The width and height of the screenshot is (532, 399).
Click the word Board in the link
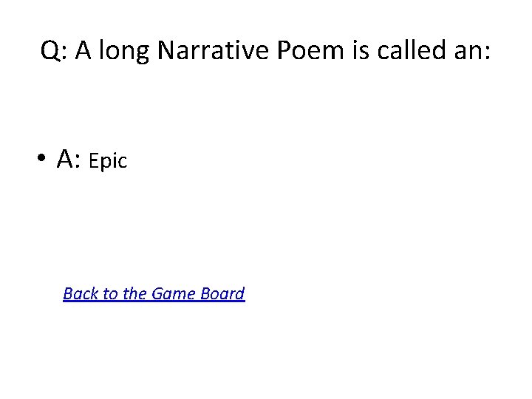[221, 294]
